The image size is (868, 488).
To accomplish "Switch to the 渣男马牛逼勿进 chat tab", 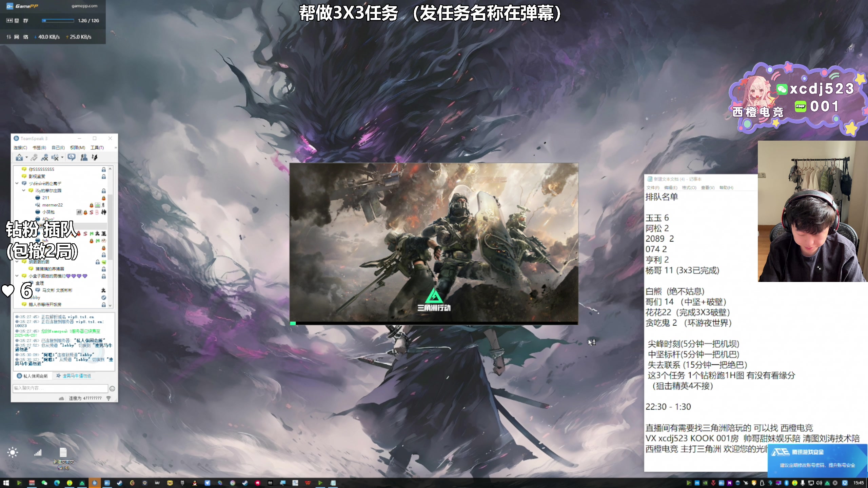I will coord(74,376).
